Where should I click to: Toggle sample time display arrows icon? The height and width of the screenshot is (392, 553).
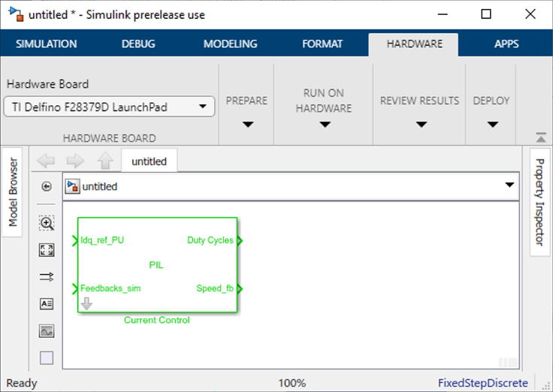point(47,277)
